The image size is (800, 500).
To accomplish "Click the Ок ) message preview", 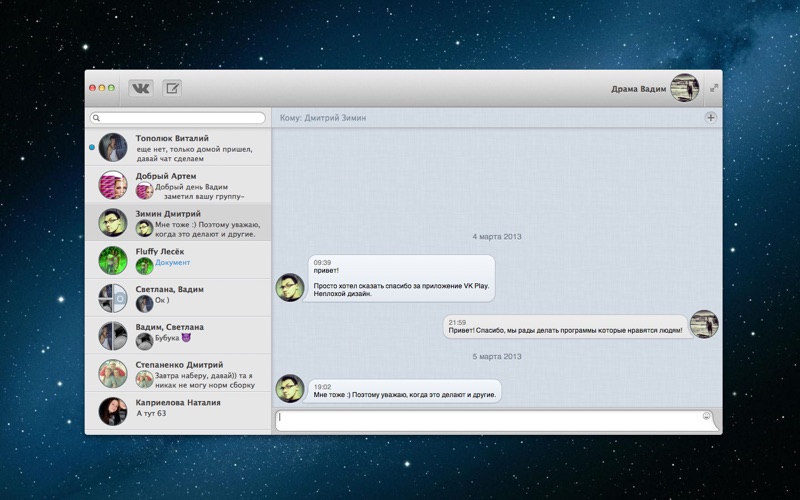I will pos(162,300).
